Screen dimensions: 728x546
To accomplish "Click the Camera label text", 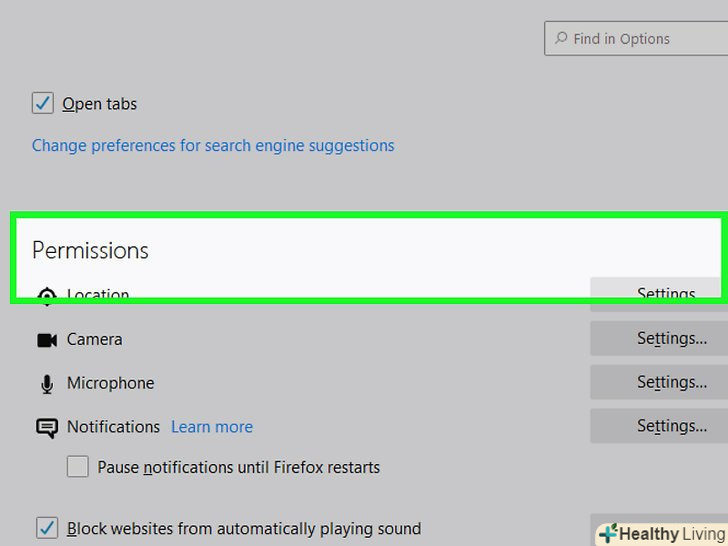I will tap(94, 340).
